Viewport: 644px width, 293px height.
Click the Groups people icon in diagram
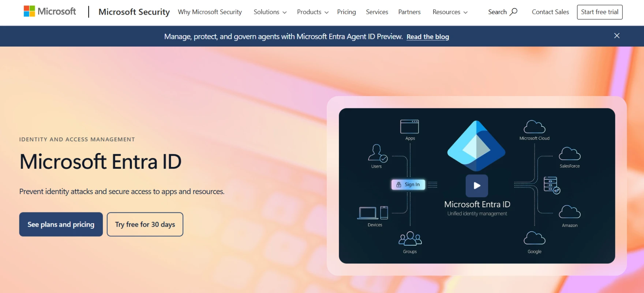tap(410, 238)
